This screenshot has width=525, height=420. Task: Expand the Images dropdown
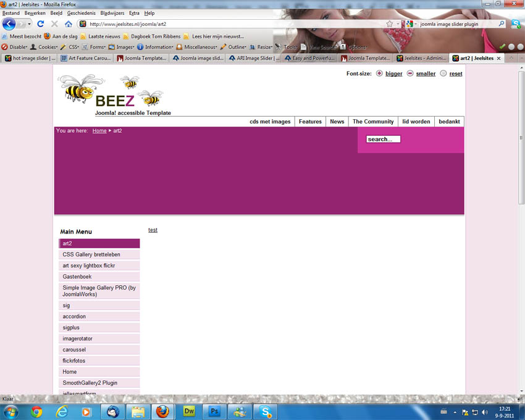pyautogui.click(x=121, y=47)
